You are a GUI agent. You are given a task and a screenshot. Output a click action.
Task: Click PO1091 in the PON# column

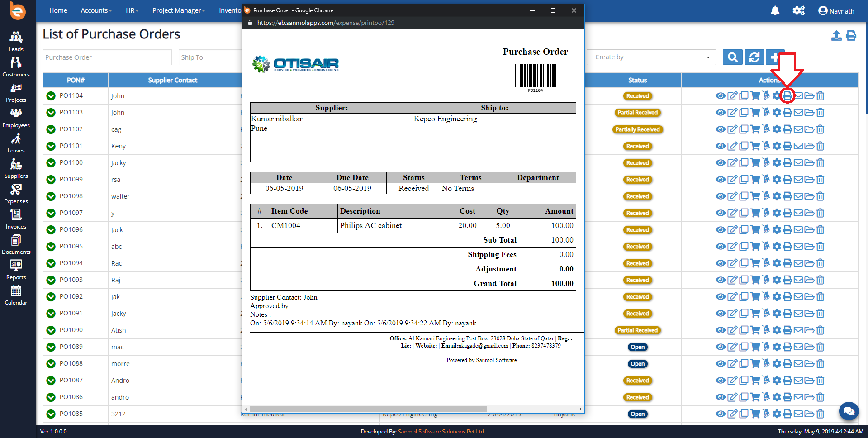[x=71, y=313]
